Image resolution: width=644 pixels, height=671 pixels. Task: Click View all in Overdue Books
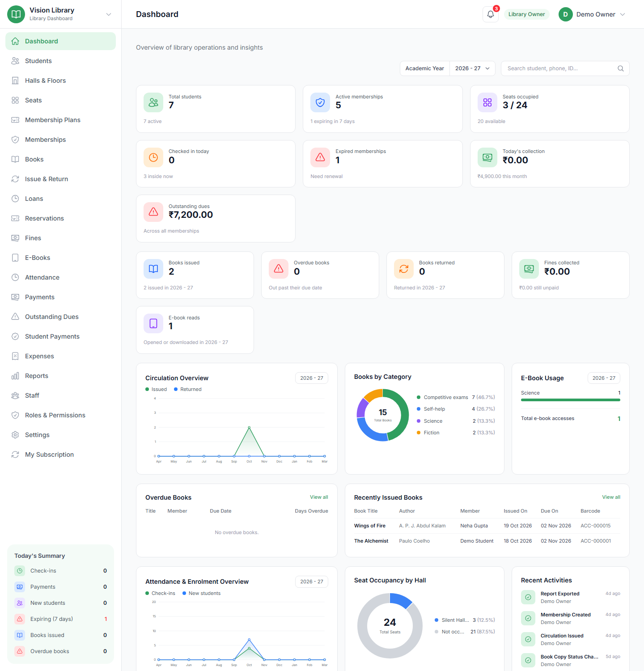click(319, 497)
